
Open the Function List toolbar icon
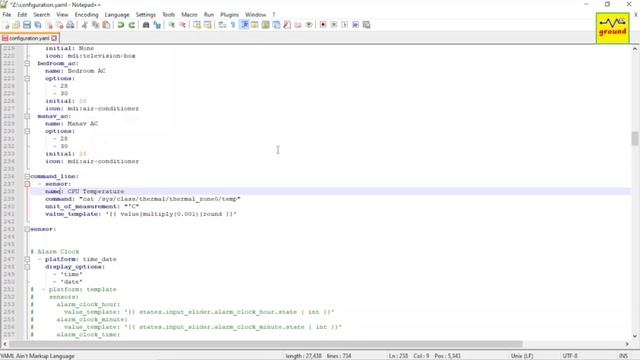pos(287,25)
